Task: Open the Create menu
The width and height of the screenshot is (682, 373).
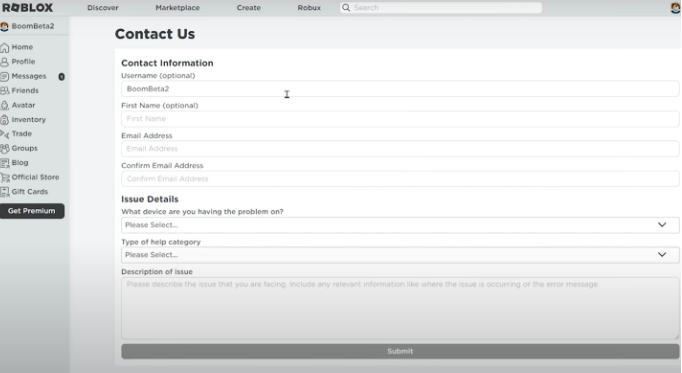Action: tap(249, 7)
